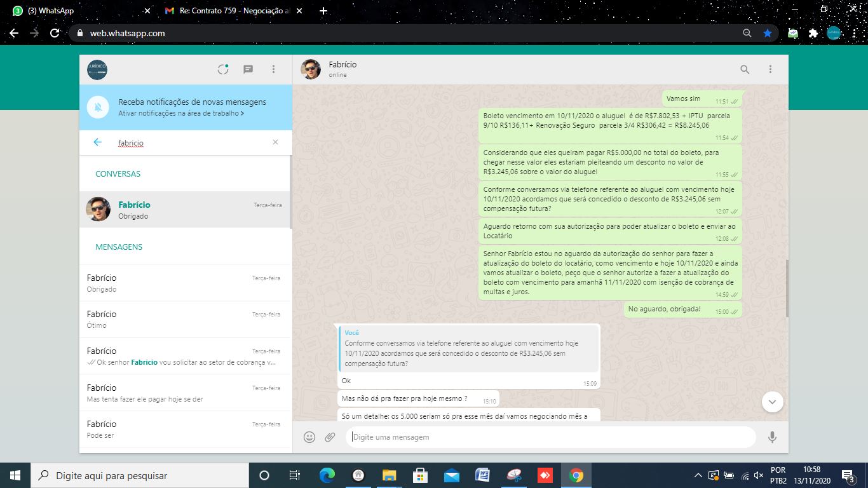Open Fabrício conversation under Conversas
868x488 pixels.
(x=184, y=210)
